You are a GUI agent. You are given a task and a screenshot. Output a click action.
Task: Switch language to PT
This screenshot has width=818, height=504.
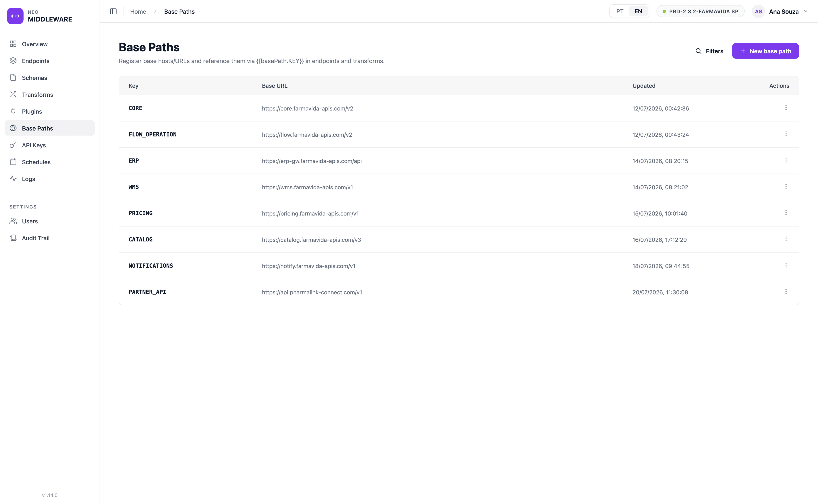[620, 11]
